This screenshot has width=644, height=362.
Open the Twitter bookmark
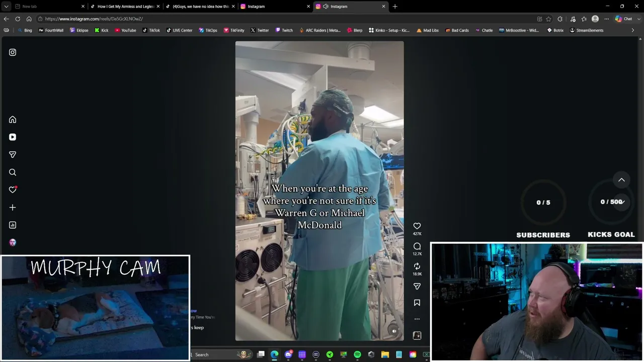[260, 30]
